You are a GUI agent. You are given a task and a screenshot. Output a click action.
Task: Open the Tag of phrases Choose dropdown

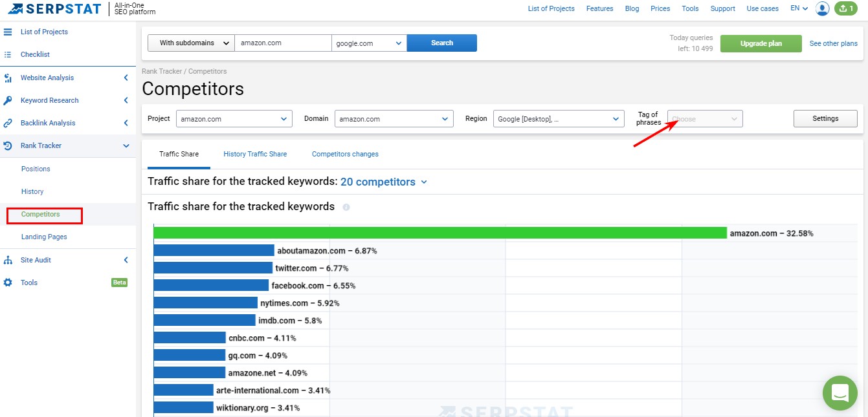tap(705, 119)
